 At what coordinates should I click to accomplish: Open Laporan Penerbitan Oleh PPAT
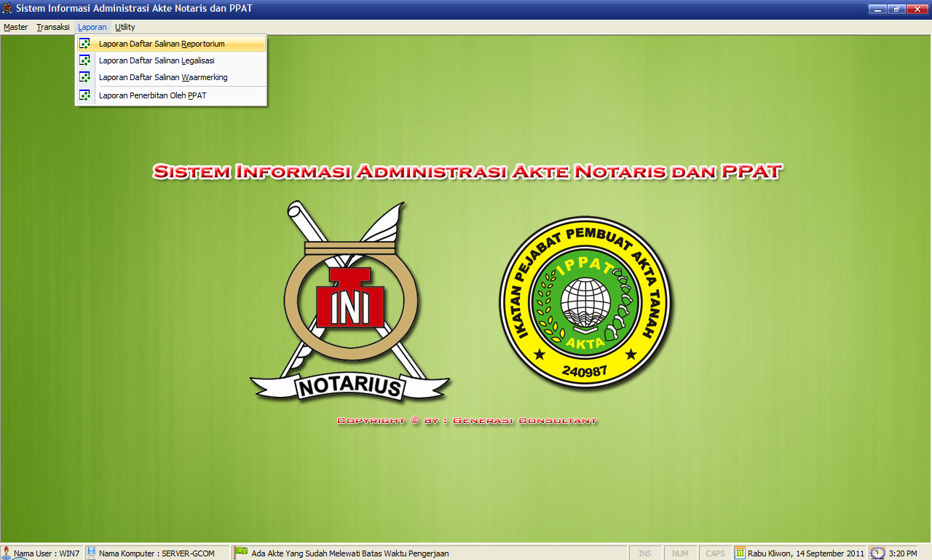pos(153,95)
